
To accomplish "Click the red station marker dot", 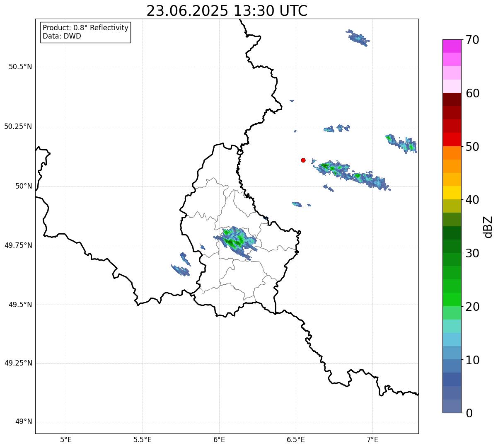I will (x=303, y=160).
